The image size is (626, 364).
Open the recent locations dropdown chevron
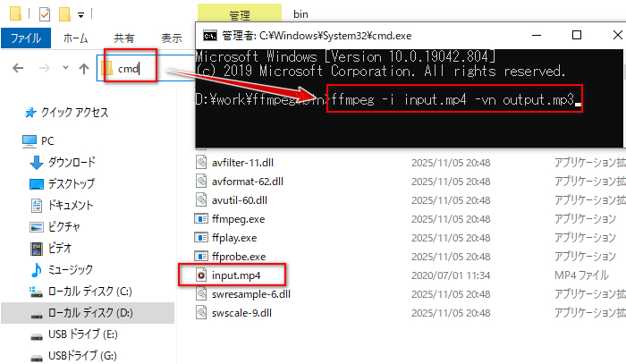click(65, 68)
